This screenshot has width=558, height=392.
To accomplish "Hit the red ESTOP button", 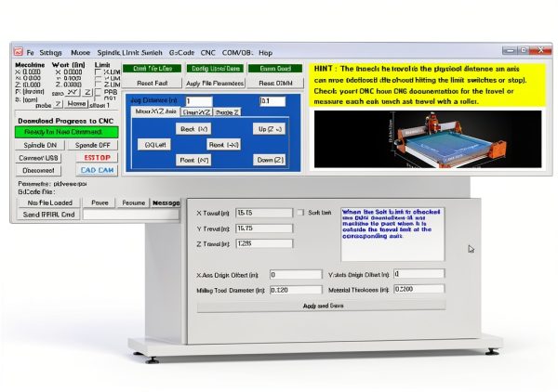I will pos(97,157).
